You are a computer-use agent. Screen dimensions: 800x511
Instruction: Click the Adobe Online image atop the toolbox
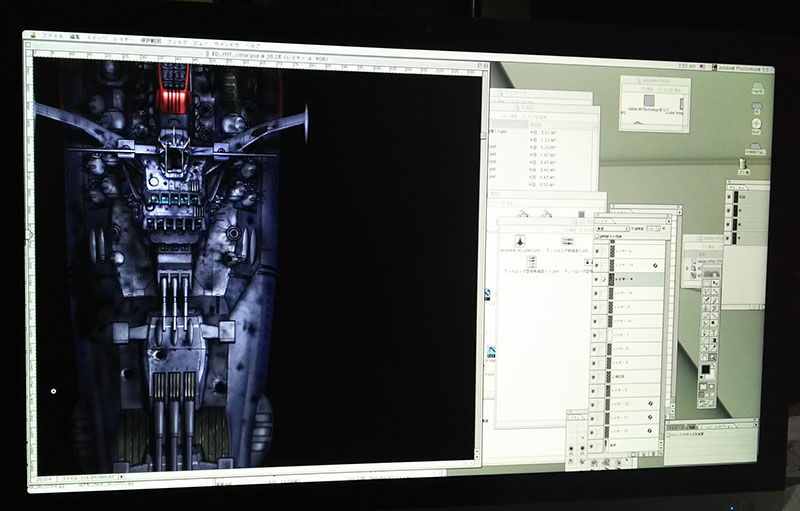711,274
